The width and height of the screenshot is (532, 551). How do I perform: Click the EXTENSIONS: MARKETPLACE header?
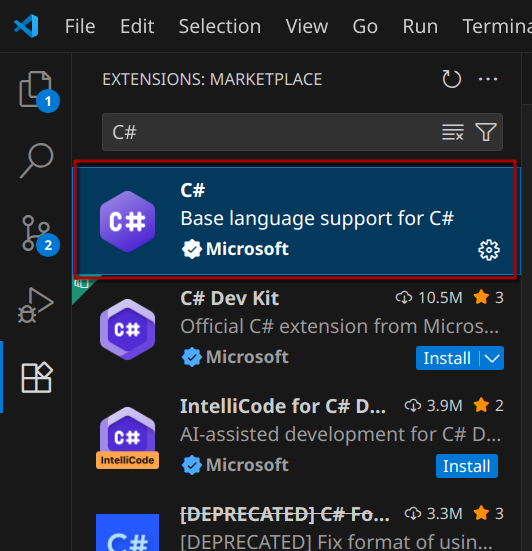tap(212, 79)
